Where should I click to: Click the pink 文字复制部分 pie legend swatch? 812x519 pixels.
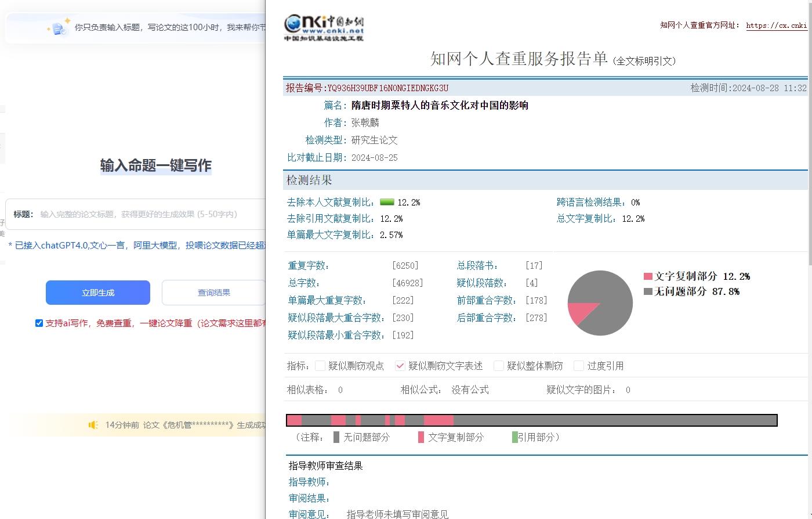pos(648,276)
